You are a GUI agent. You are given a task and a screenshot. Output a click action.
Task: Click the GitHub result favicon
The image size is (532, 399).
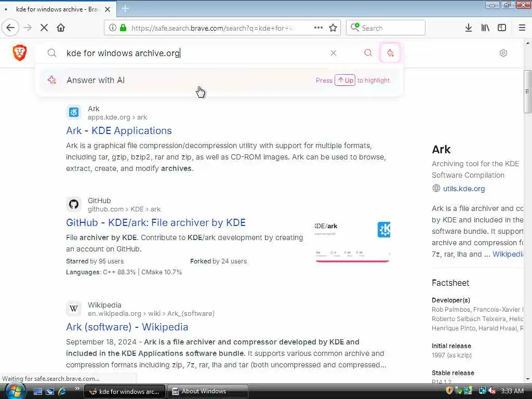click(x=74, y=204)
